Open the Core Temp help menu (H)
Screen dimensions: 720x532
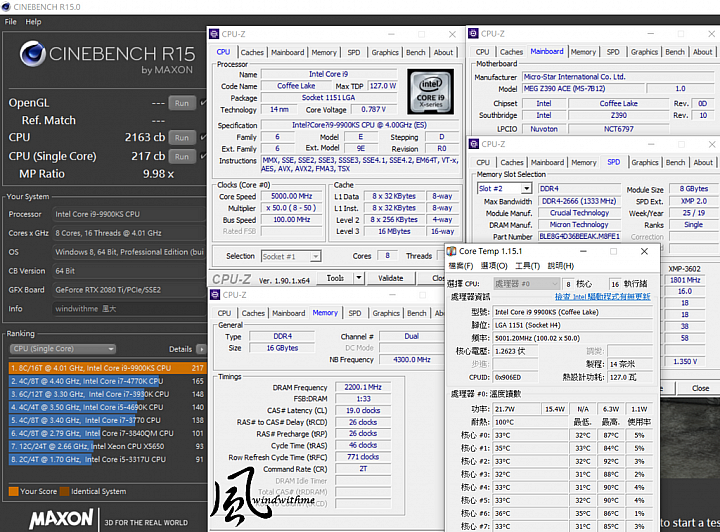tap(561, 266)
